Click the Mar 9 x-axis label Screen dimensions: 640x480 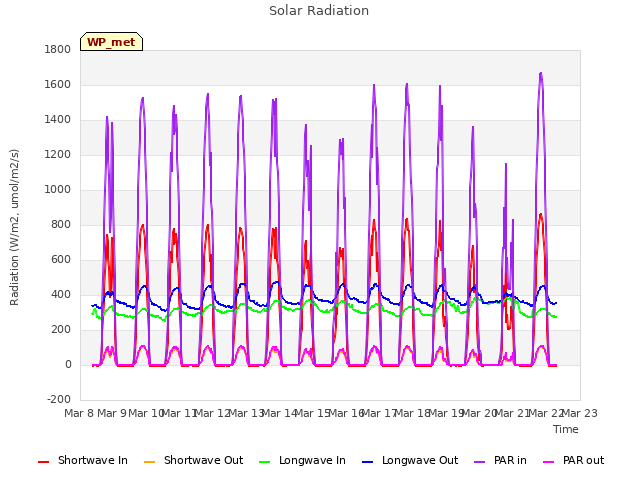coord(112,413)
